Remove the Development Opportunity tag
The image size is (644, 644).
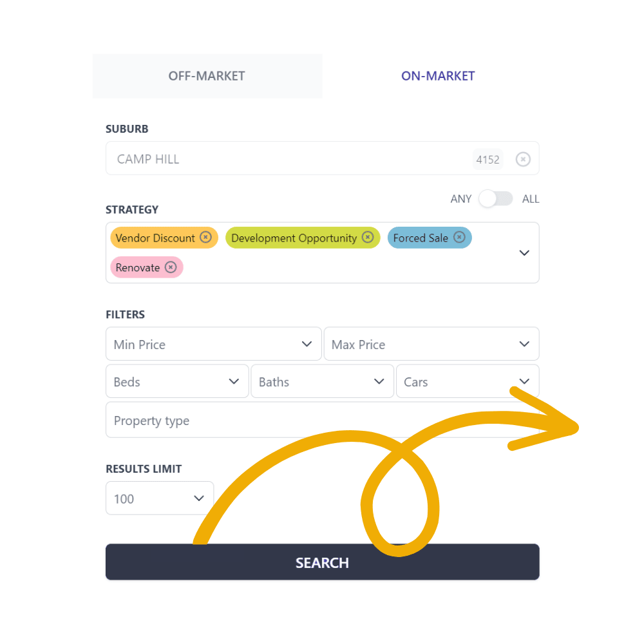click(x=368, y=237)
